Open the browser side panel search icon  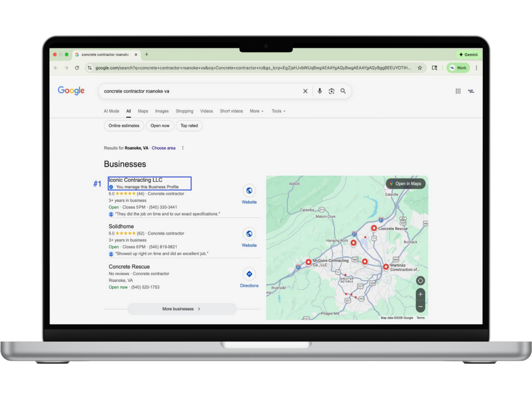434,68
